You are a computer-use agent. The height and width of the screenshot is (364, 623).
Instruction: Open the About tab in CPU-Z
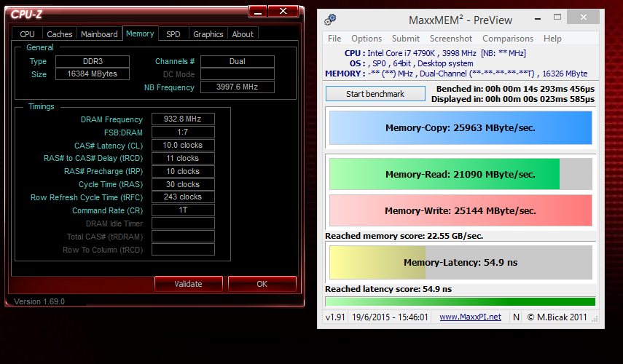pyautogui.click(x=243, y=34)
